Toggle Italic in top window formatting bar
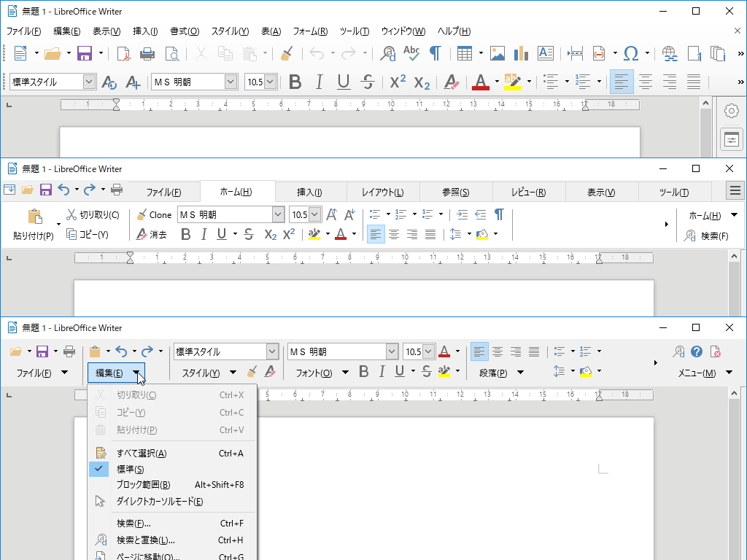 (x=320, y=82)
